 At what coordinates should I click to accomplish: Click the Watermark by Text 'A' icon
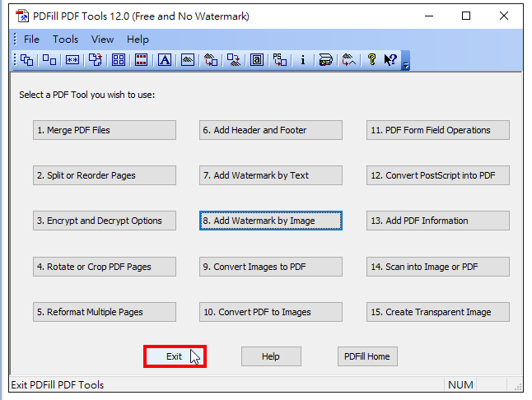pyautogui.click(x=165, y=60)
